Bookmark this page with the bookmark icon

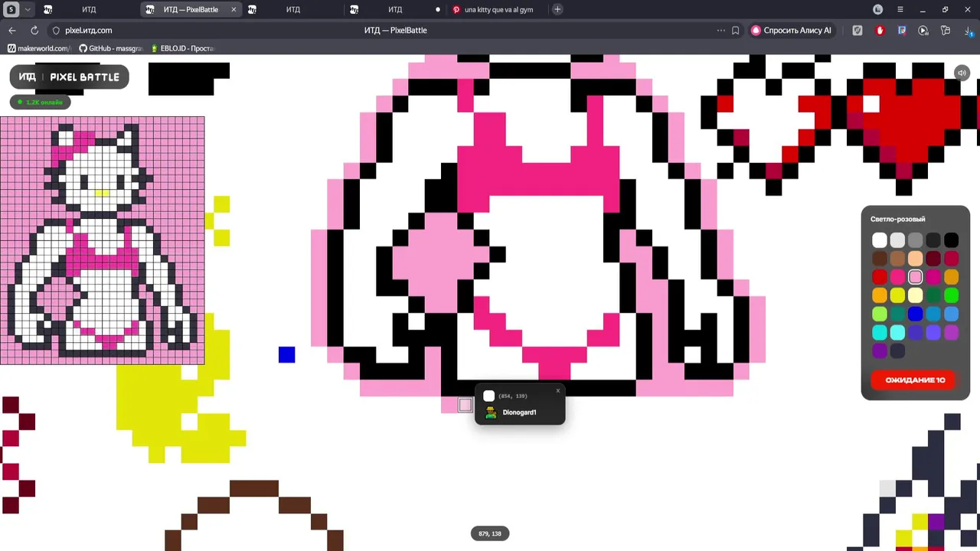point(736,30)
